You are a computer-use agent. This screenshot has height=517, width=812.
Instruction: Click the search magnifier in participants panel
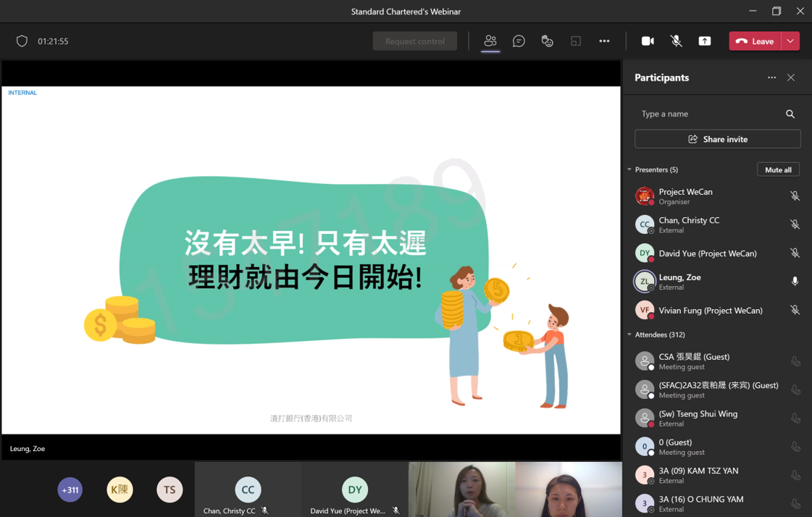pos(790,114)
